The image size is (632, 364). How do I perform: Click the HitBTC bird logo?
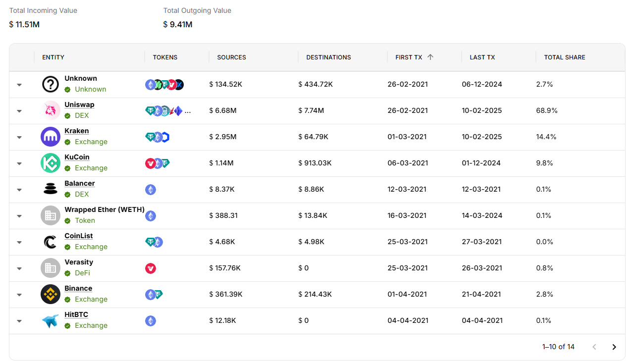click(51, 321)
